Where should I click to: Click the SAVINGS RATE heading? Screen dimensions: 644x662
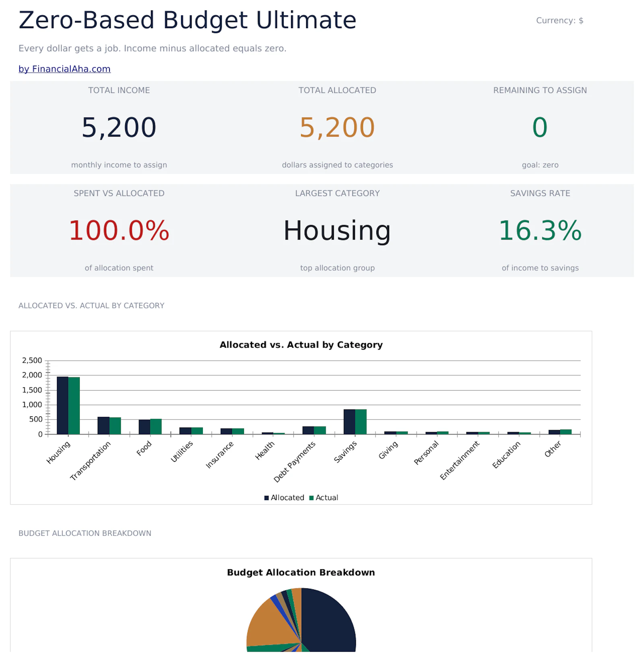click(540, 193)
